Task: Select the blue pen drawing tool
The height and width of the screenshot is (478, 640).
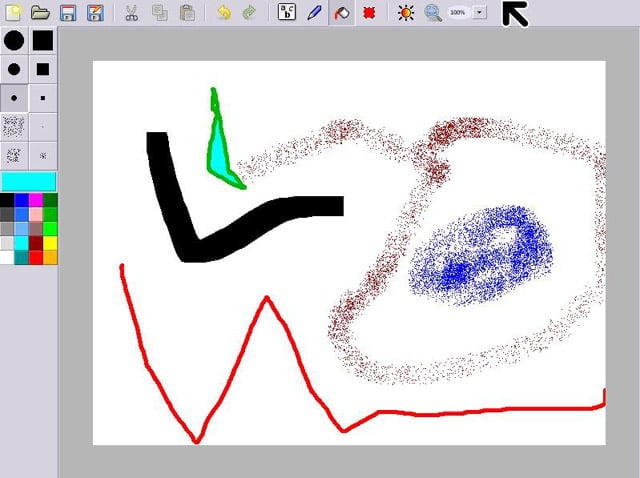Action: point(313,13)
